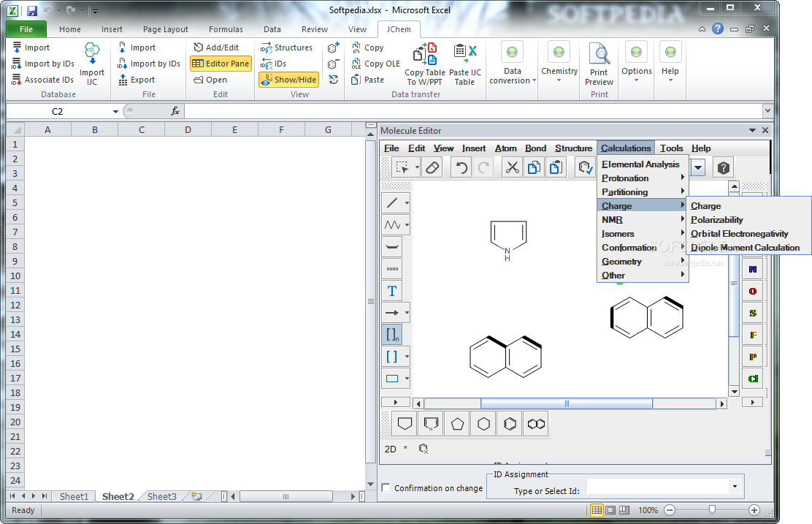Image resolution: width=812 pixels, height=524 pixels.
Task: Toggle Show/Hide structures view
Action: click(x=289, y=80)
